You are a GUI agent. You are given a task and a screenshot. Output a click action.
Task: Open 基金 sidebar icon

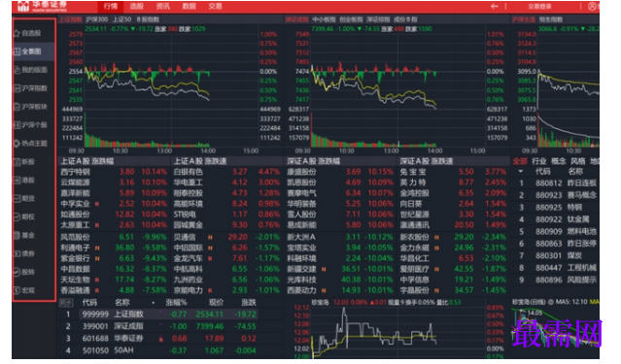coord(17,236)
